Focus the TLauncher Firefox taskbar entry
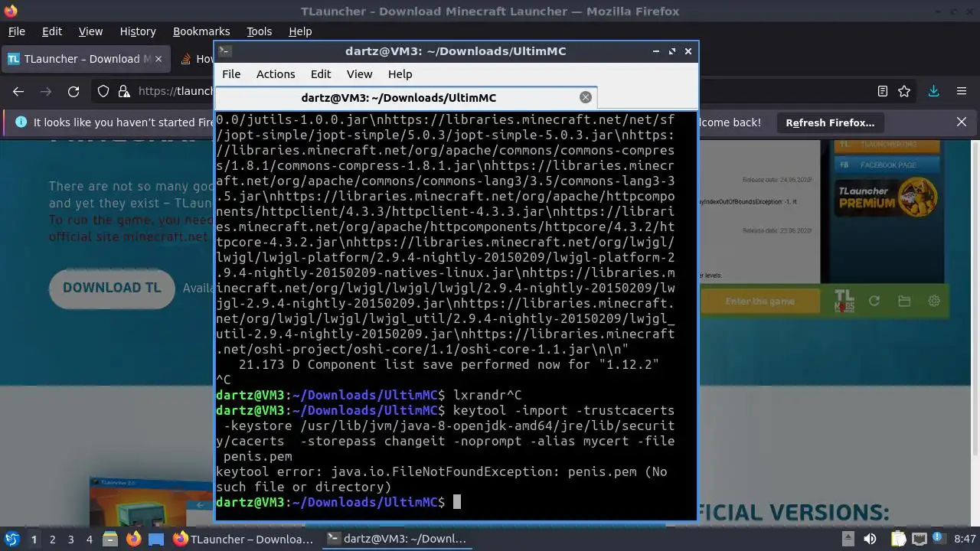The height and width of the screenshot is (551, 980). [244, 539]
